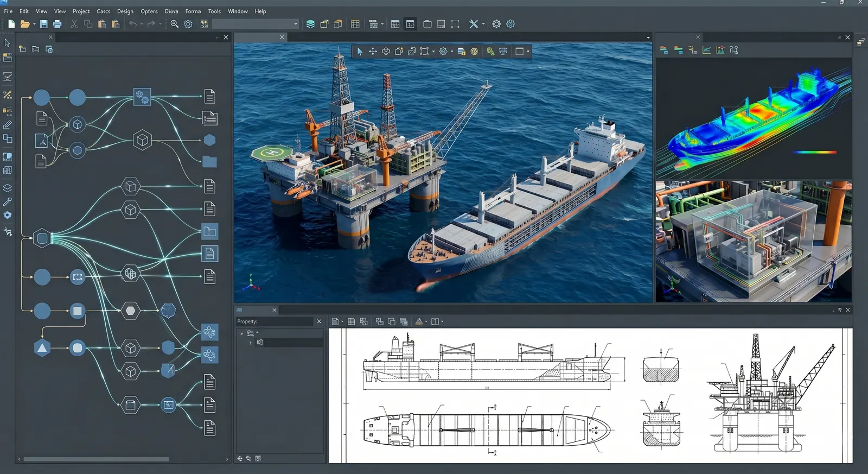Click the Property input field
The width and height of the screenshot is (868, 474).
275,321
